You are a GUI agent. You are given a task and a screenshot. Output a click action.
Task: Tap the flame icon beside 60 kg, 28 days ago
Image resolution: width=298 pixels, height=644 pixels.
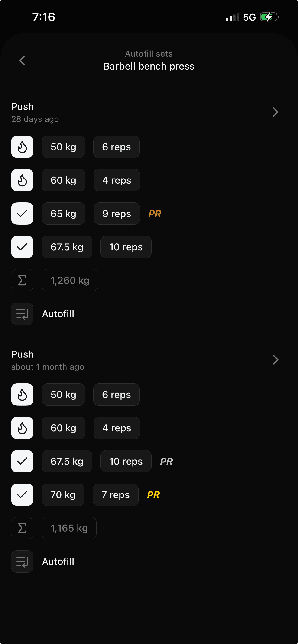point(22,180)
